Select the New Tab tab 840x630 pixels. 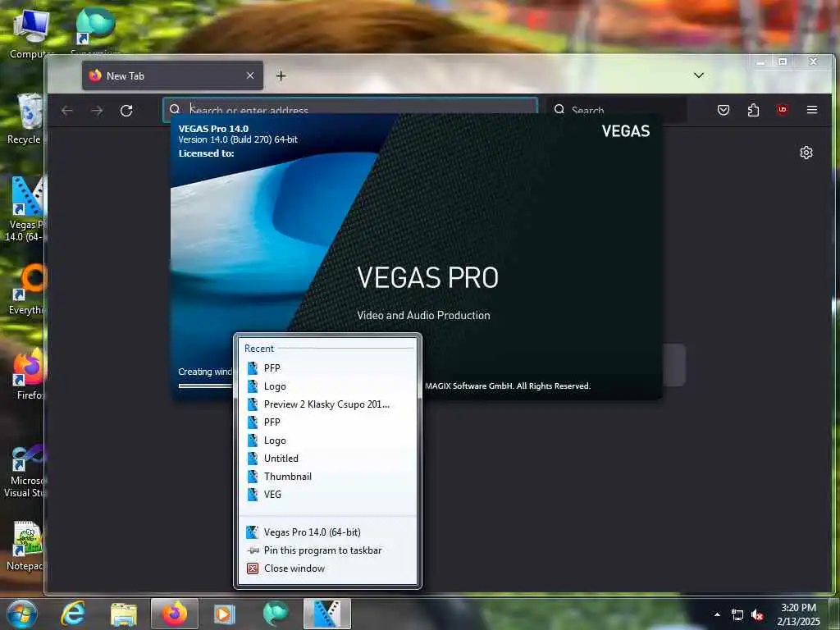pyautogui.click(x=172, y=75)
